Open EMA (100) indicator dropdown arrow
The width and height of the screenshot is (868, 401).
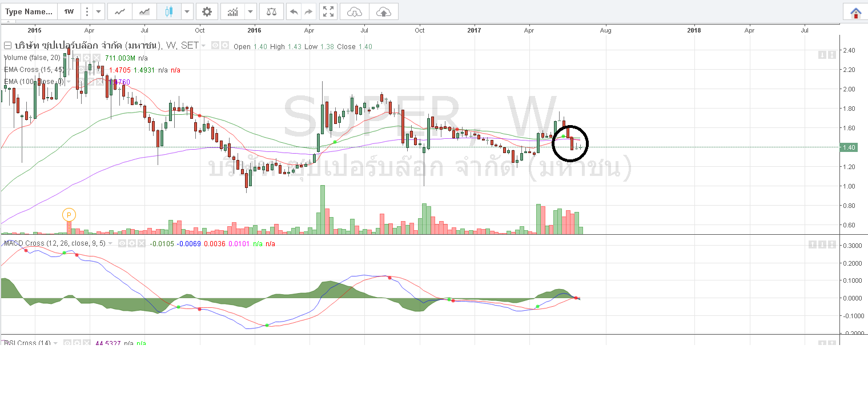point(69,82)
